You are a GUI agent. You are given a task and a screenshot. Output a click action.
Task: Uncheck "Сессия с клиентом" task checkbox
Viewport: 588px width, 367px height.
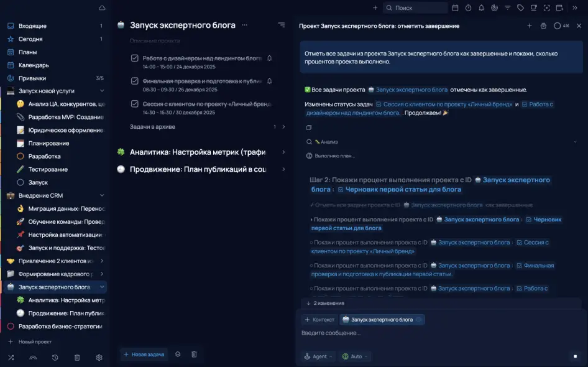point(134,104)
